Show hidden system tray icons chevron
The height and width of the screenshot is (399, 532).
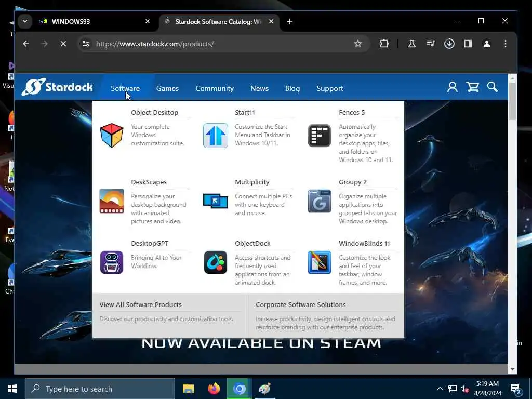click(440, 389)
